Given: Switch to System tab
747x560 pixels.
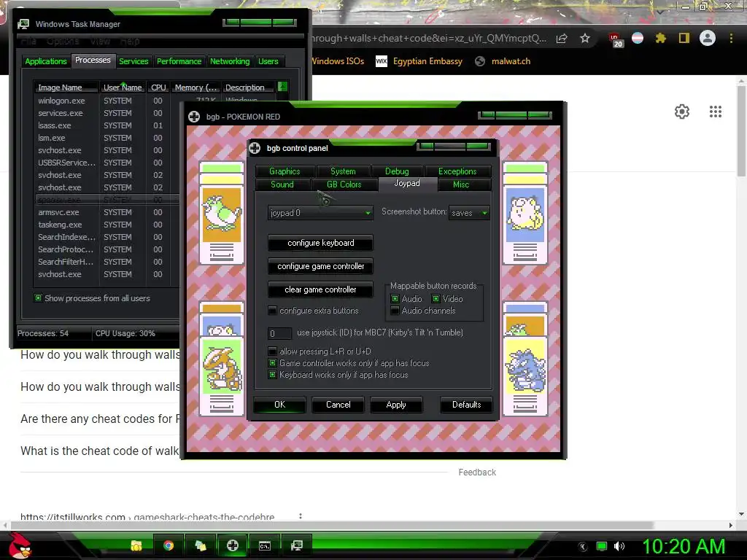Looking at the screenshot, I should coord(343,171).
